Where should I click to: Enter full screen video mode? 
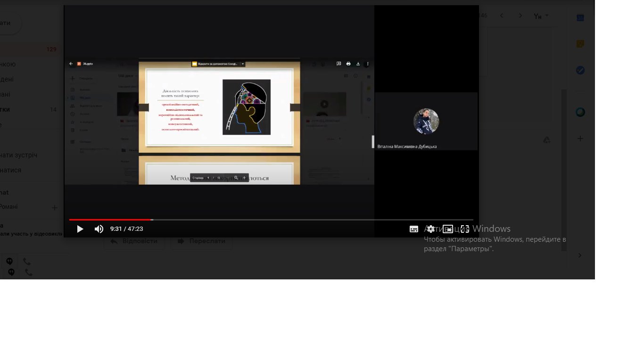click(465, 229)
